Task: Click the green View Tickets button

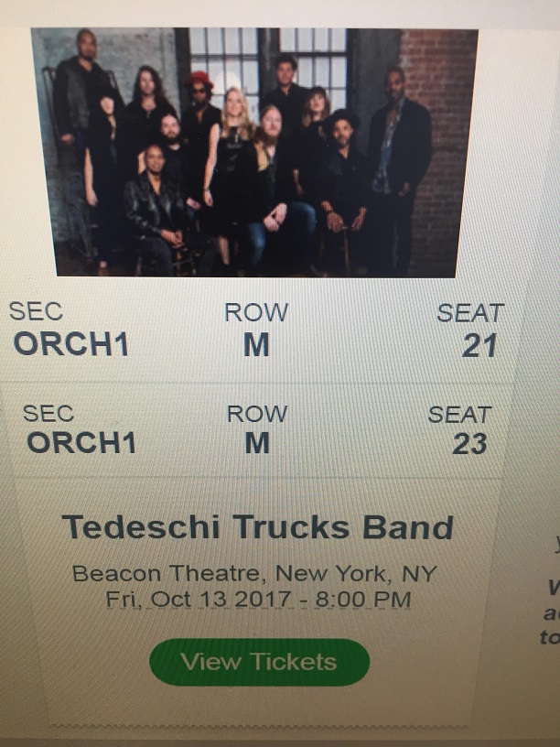Action: (260, 662)
